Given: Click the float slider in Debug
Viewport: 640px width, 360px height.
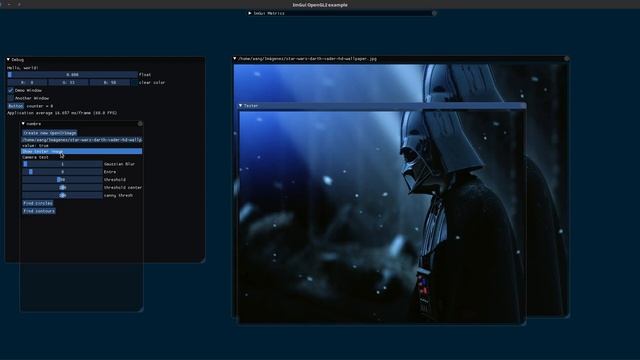Looking at the screenshot, I should point(72,75).
